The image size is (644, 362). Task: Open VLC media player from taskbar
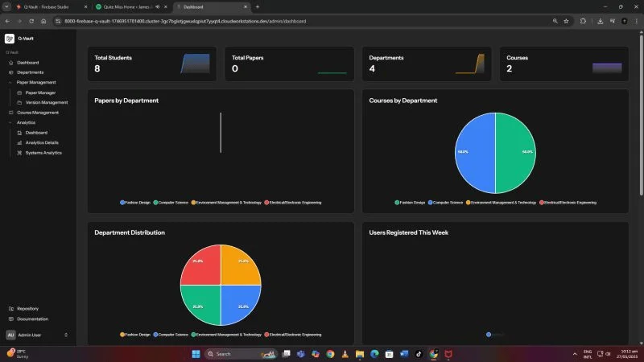click(345, 354)
